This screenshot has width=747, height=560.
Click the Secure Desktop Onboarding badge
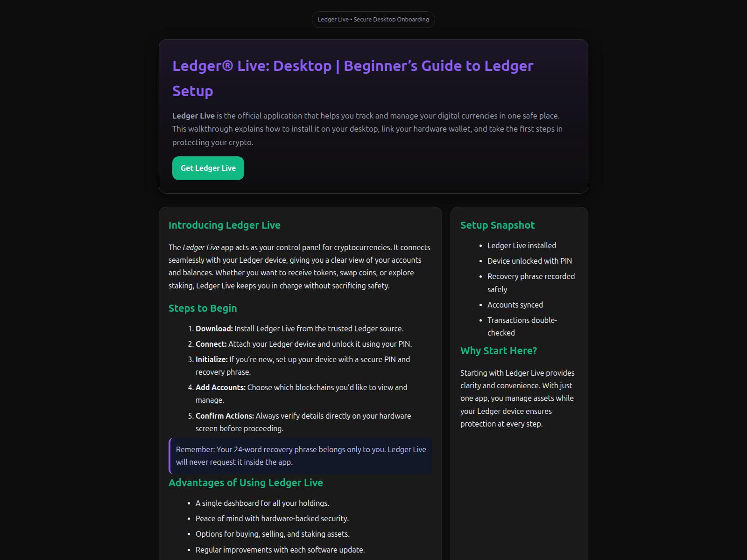(x=373, y=20)
